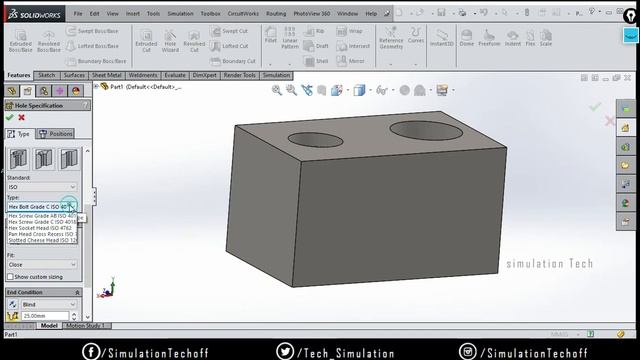The image size is (640, 360).
Task: Open the Motion Study 1 tab
Action: 85,326
